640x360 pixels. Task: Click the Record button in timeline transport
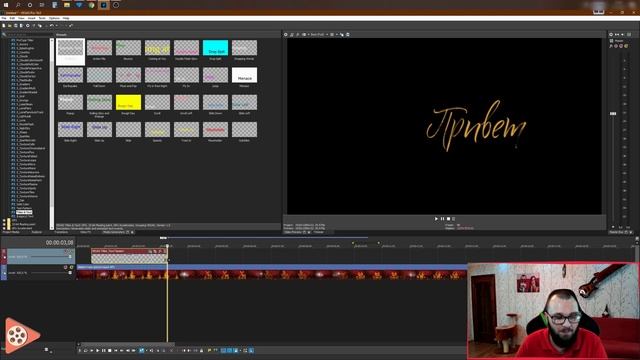[80, 350]
